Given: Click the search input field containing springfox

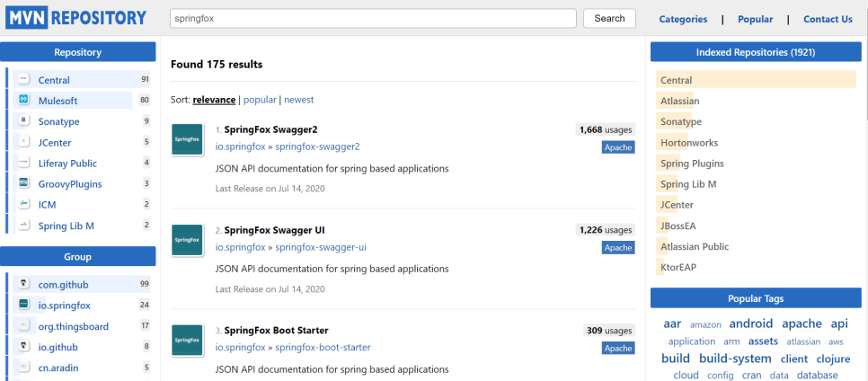Looking at the screenshot, I should (373, 18).
